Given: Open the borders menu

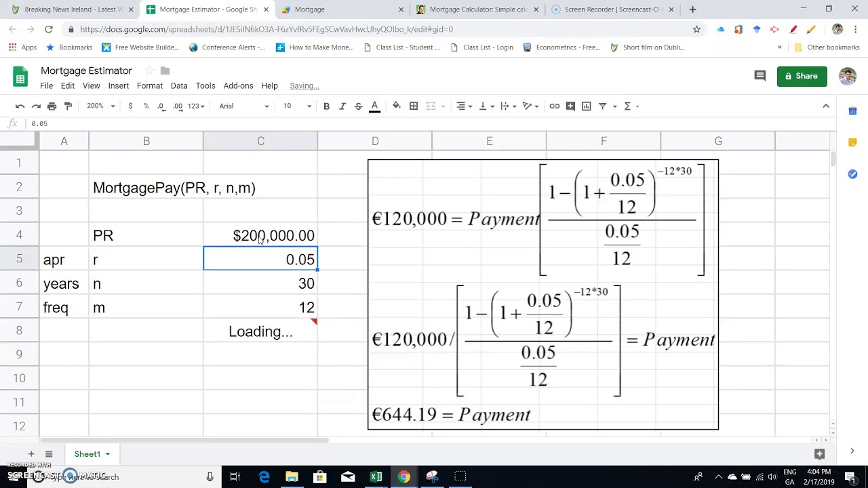Looking at the screenshot, I should [414, 106].
